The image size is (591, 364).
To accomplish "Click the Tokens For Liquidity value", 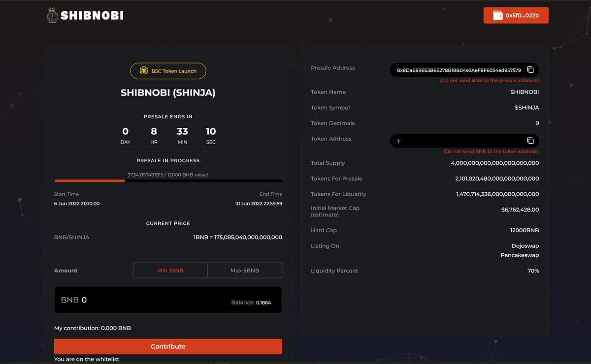I will tap(497, 194).
